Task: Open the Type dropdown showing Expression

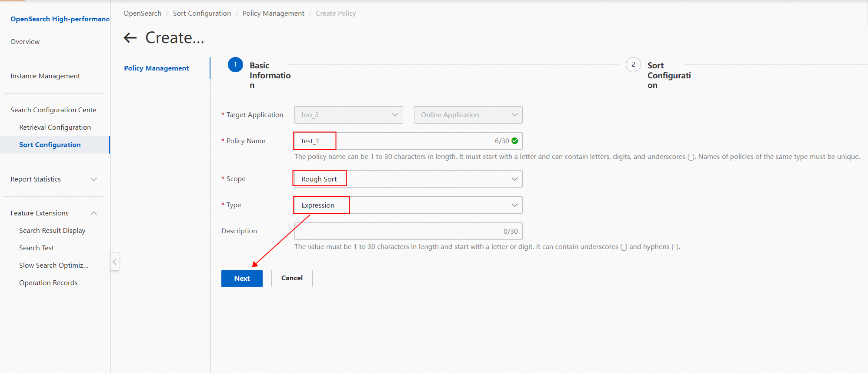Action: coord(408,205)
